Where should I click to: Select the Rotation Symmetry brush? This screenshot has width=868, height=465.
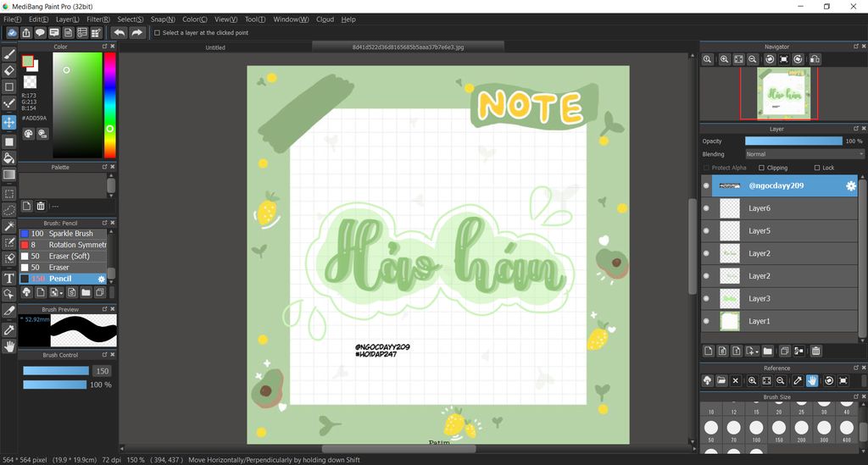click(x=63, y=245)
